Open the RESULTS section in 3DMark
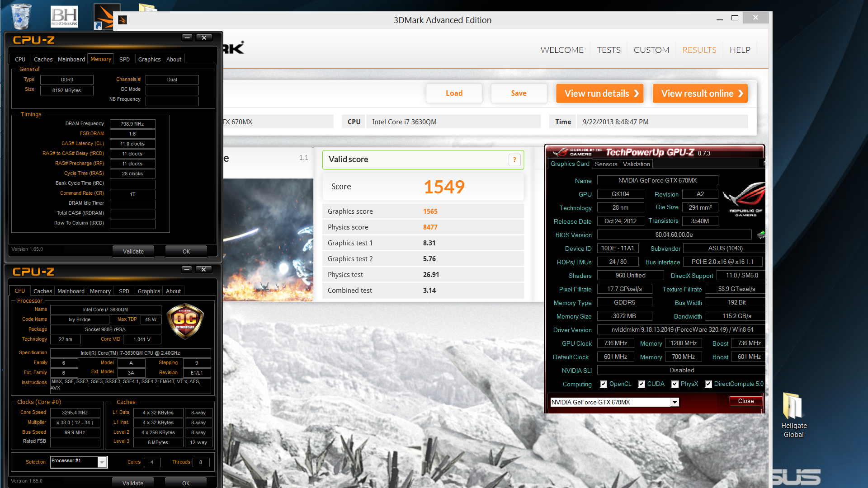 click(699, 50)
